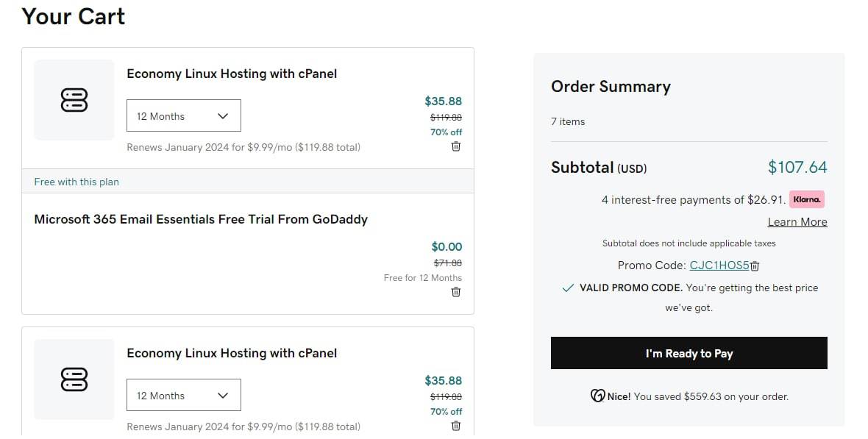Open the second hosting 12 Months term dropdown
The height and width of the screenshot is (439, 868).
pos(184,396)
